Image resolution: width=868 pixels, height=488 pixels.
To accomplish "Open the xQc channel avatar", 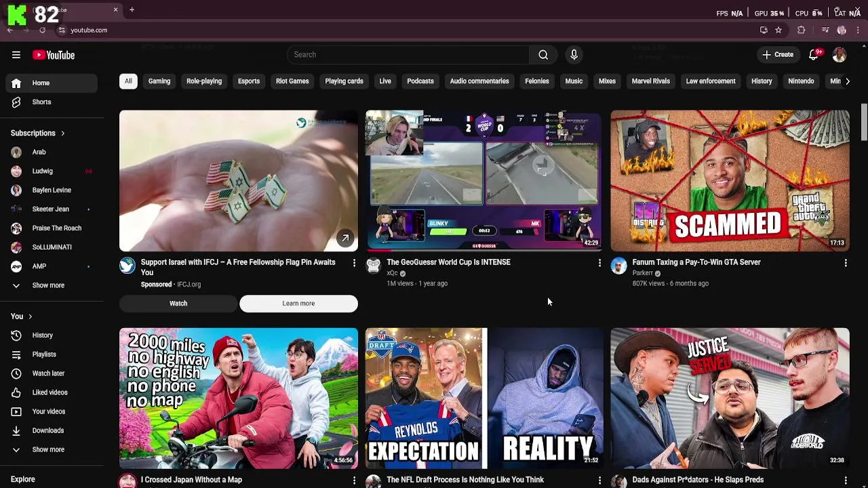I will [x=373, y=266].
